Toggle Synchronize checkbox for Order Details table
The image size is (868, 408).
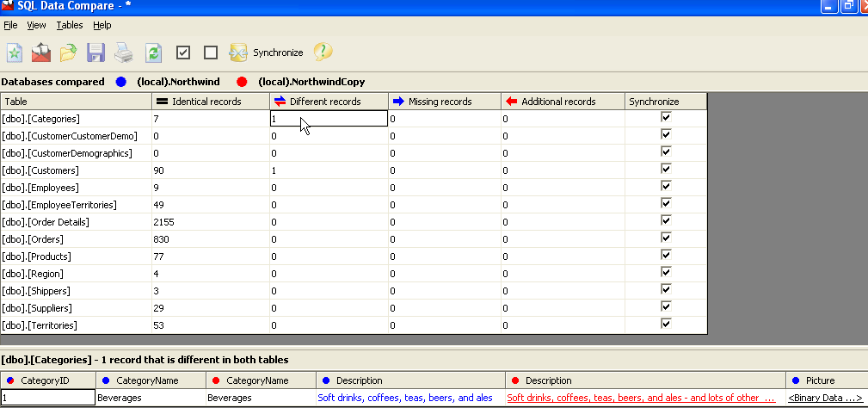pyautogui.click(x=666, y=220)
